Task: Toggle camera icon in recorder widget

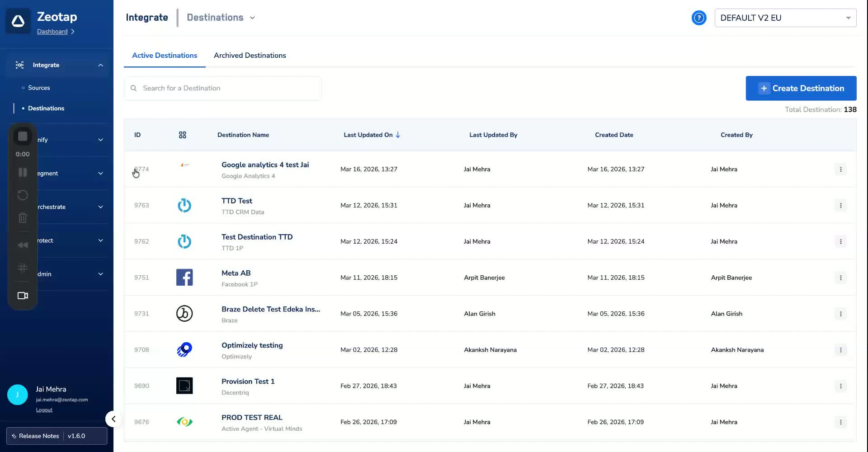Action: 23,296
